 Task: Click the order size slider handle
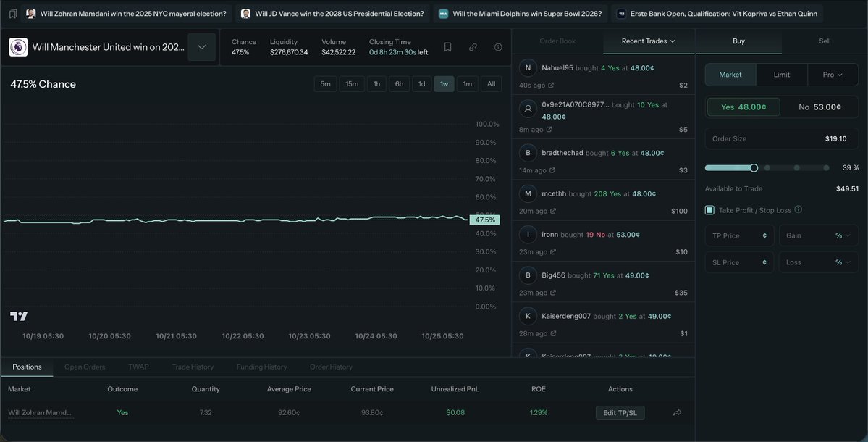(754, 168)
